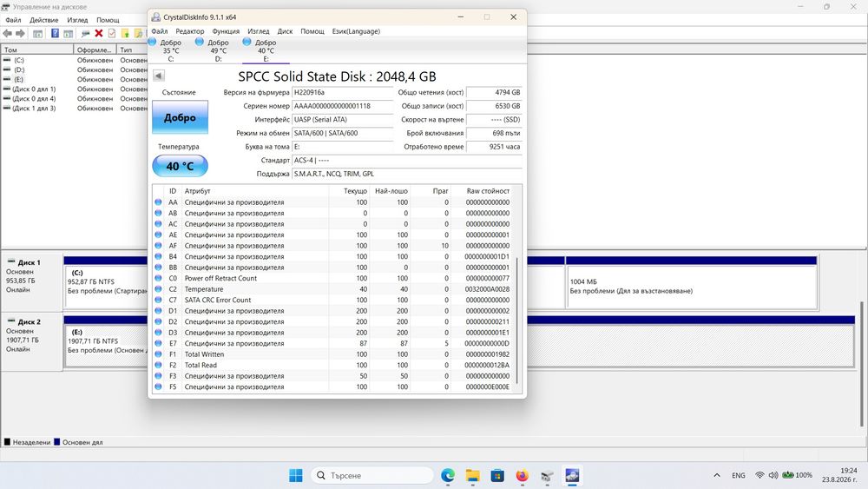Open Microsoft Store from the taskbar

[497, 475]
